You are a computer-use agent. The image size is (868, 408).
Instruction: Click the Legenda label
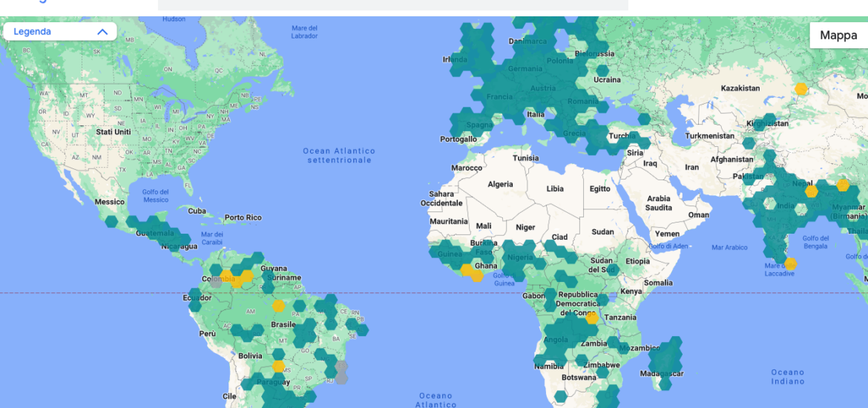(x=33, y=32)
